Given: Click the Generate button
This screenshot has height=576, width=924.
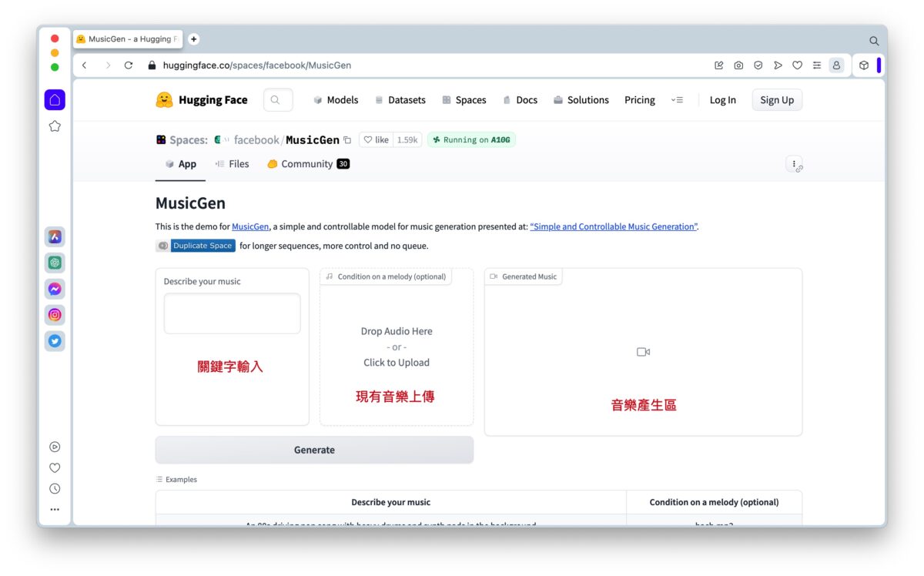Looking at the screenshot, I should pyautogui.click(x=314, y=450).
